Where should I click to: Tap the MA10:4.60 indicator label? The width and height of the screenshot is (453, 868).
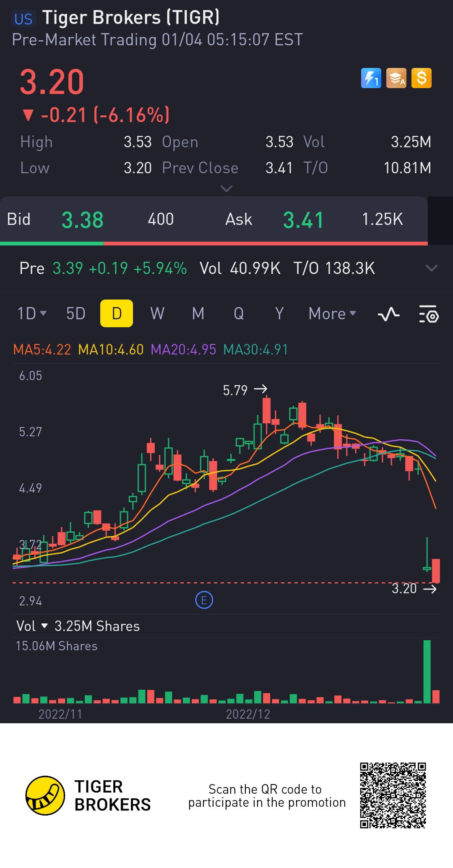[111, 349]
